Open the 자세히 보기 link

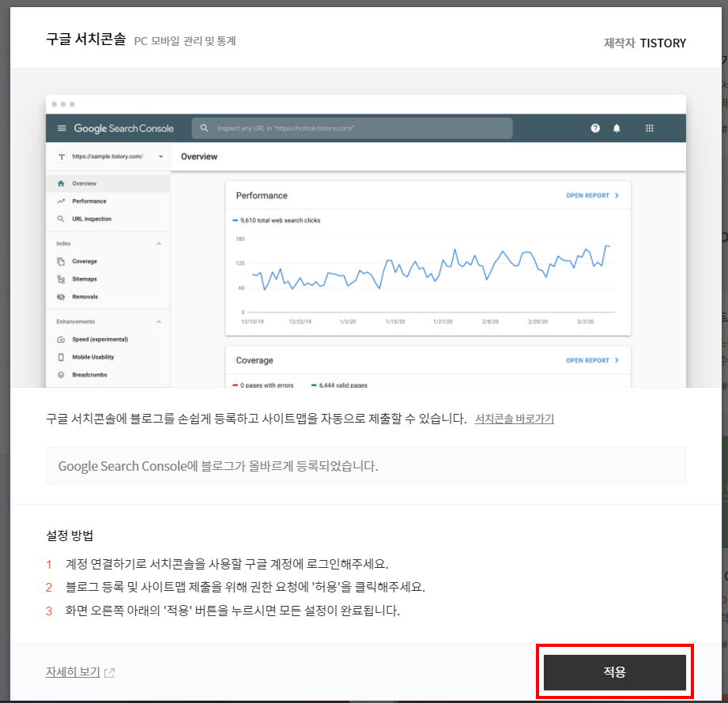tap(73, 672)
